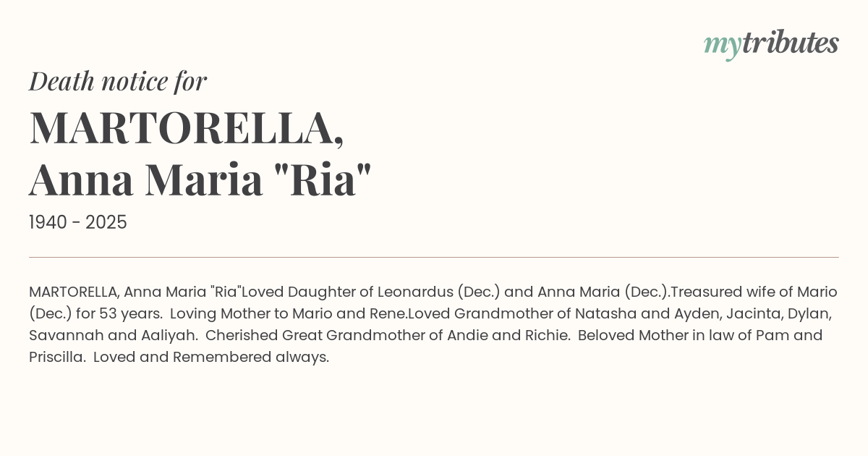Click "Treasured wife of Mario" phrase
The width and height of the screenshot is (868, 456).
point(754,292)
